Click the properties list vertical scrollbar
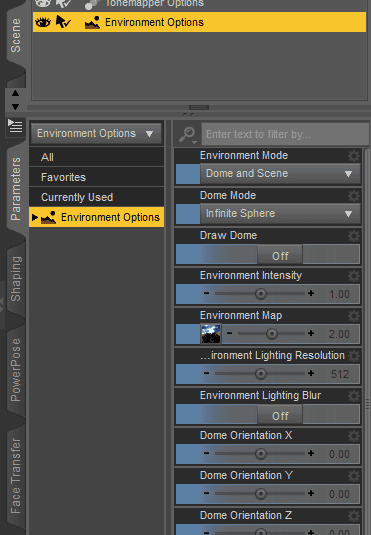Image resolution: width=371 pixels, height=535 pixels. click(x=368, y=341)
